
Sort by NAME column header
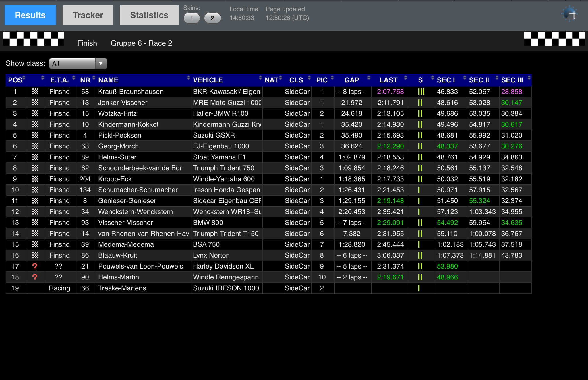[x=143, y=80]
